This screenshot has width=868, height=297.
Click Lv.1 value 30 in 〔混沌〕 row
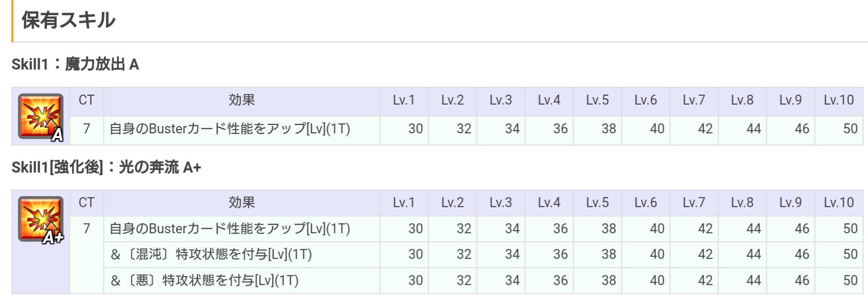pos(416,255)
